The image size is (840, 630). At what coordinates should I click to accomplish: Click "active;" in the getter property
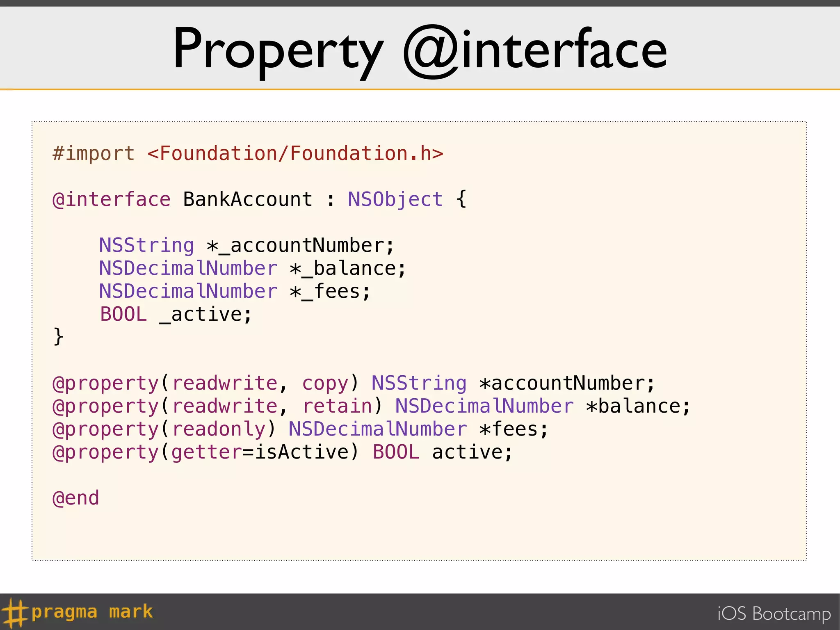pos(472,452)
